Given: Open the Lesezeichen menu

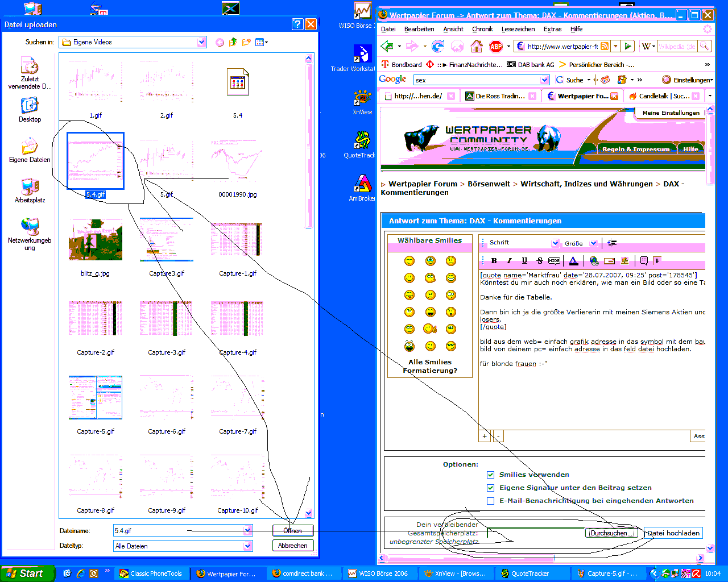Looking at the screenshot, I should (x=518, y=29).
